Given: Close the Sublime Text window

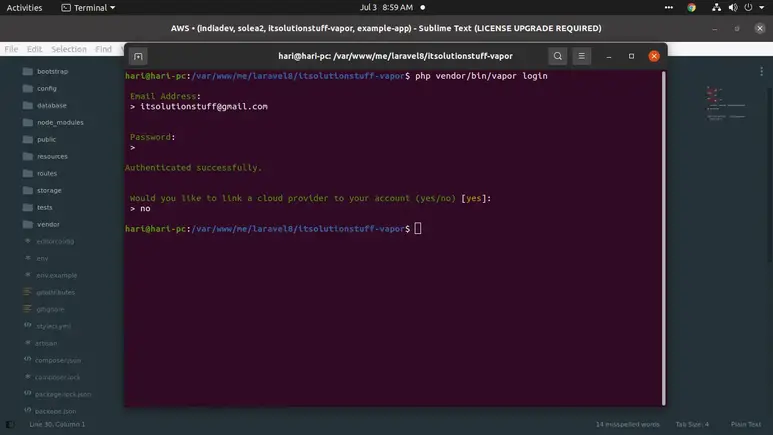Looking at the screenshot, I should [x=760, y=28].
